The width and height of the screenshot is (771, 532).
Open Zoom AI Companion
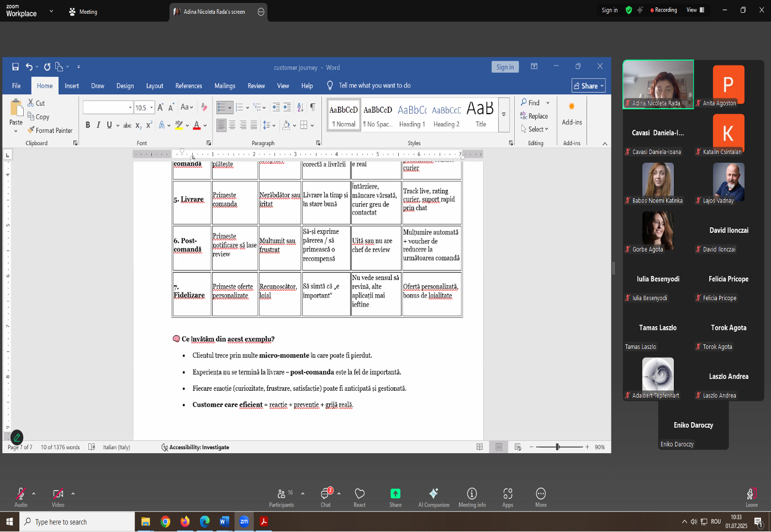(x=434, y=497)
